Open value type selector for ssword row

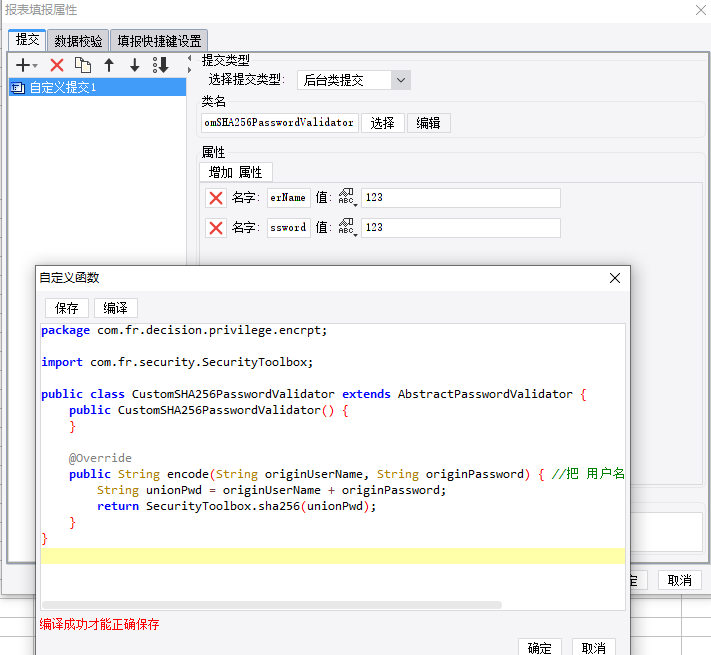[347, 228]
